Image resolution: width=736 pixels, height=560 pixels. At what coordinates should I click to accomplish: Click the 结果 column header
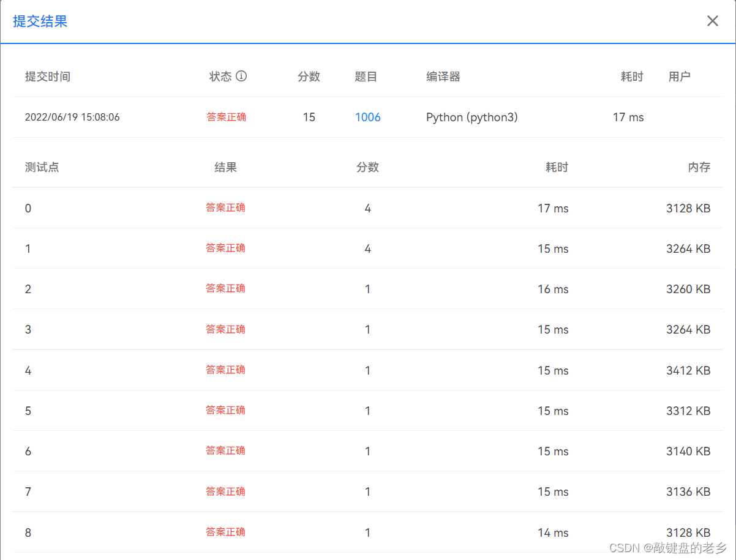tap(225, 167)
